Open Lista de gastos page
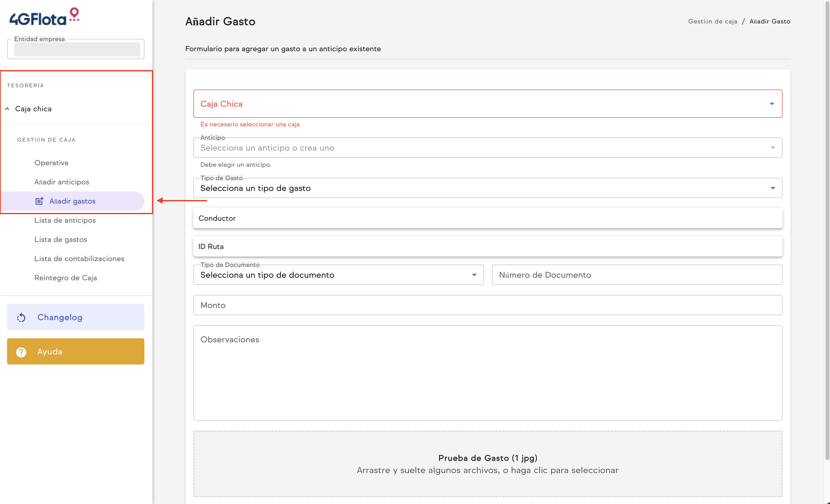830x504 pixels. pyautogui.click(x=61, y=240)
